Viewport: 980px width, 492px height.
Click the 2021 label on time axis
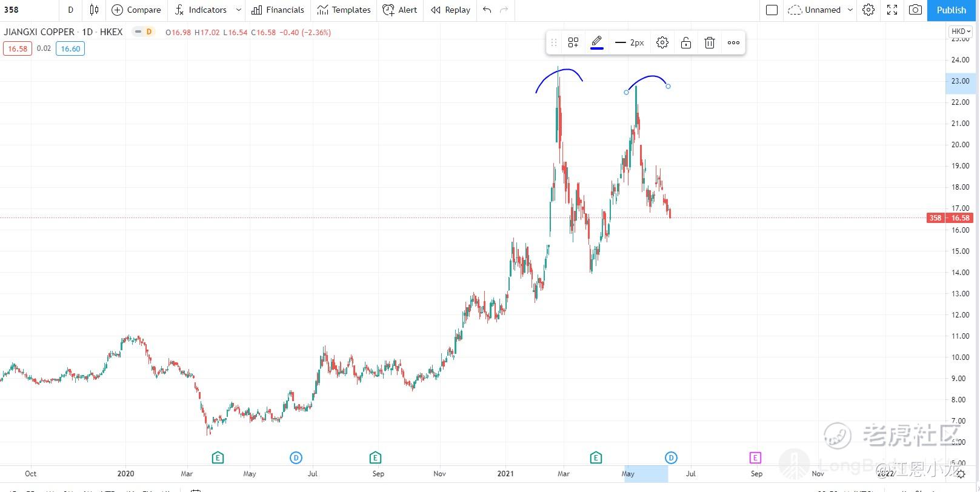coord(505,474)
